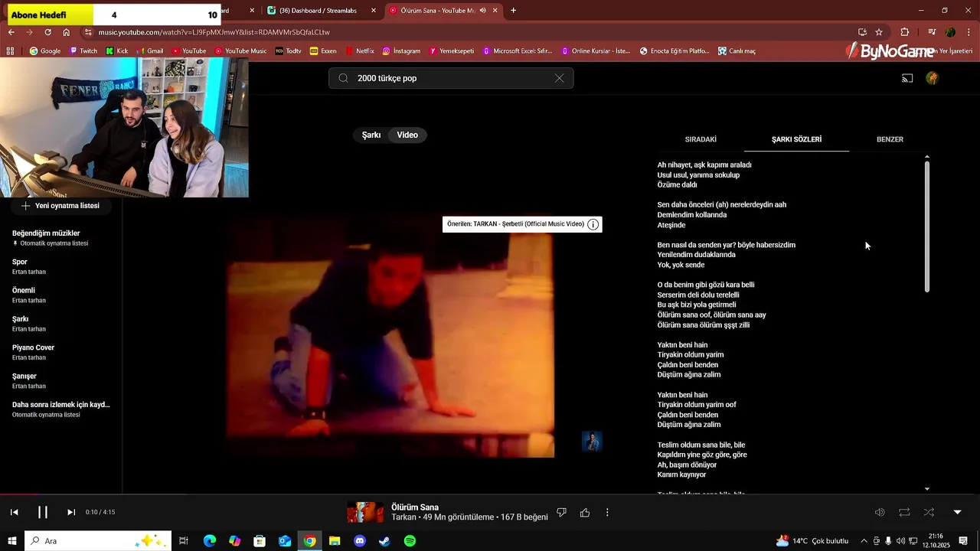Pause the song with the pause button

click(x=43, y=512)
